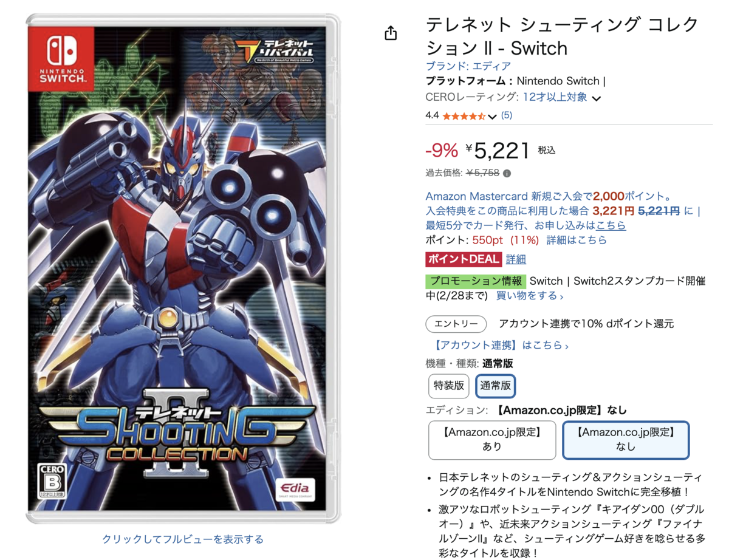Open the (5) reviews count link
The height and width of the screenshot is (560, 729).
(x=507, y=115)
